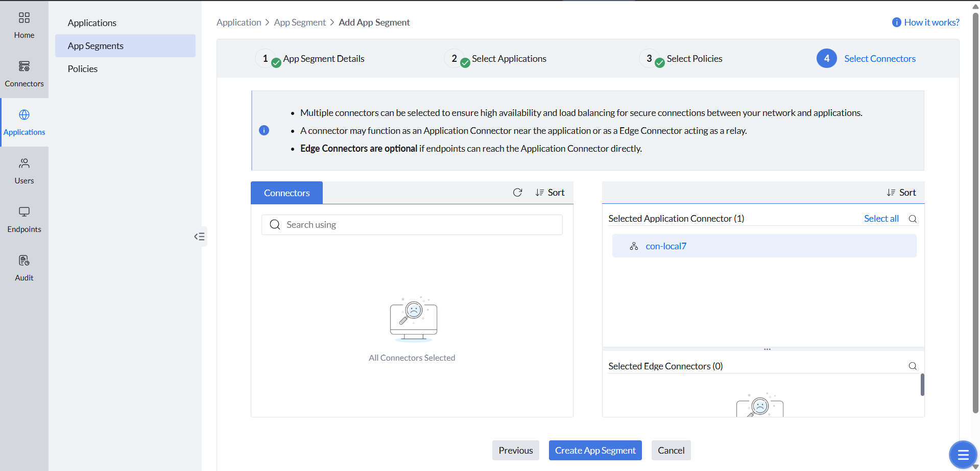
Task: Open the Connectors sidebar icon
Action: (24, 66)
